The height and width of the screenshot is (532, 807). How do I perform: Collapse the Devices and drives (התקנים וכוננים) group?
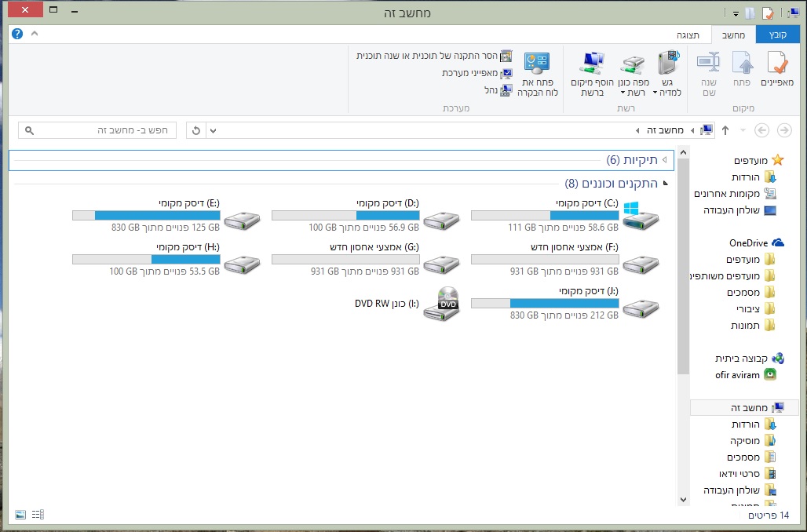(666, 184)
